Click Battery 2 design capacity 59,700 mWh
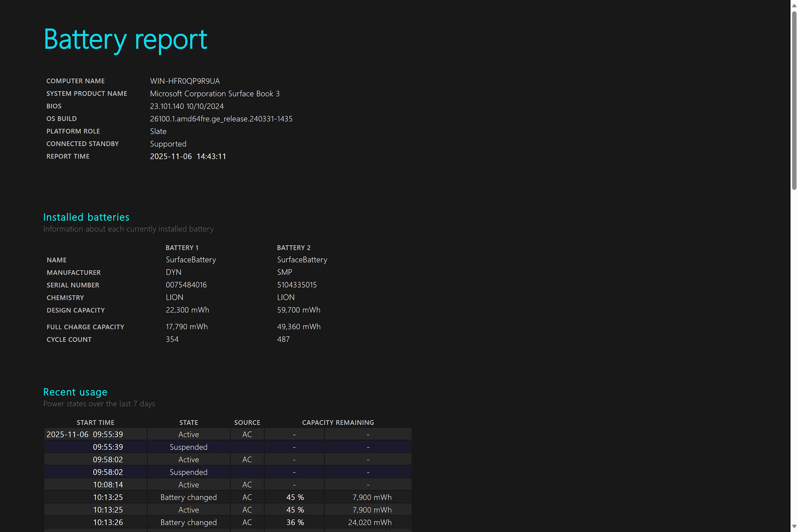The height and width of the screenshot is (532, 798). click(298, 310)
